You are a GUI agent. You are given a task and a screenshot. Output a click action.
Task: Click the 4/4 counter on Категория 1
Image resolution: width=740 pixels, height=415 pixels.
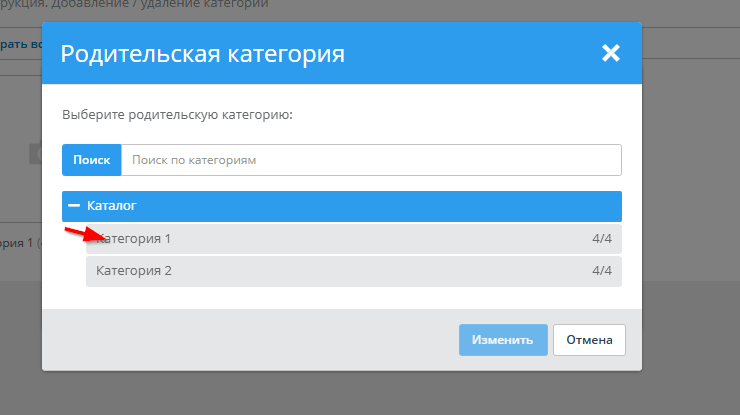tap(601, 239)
